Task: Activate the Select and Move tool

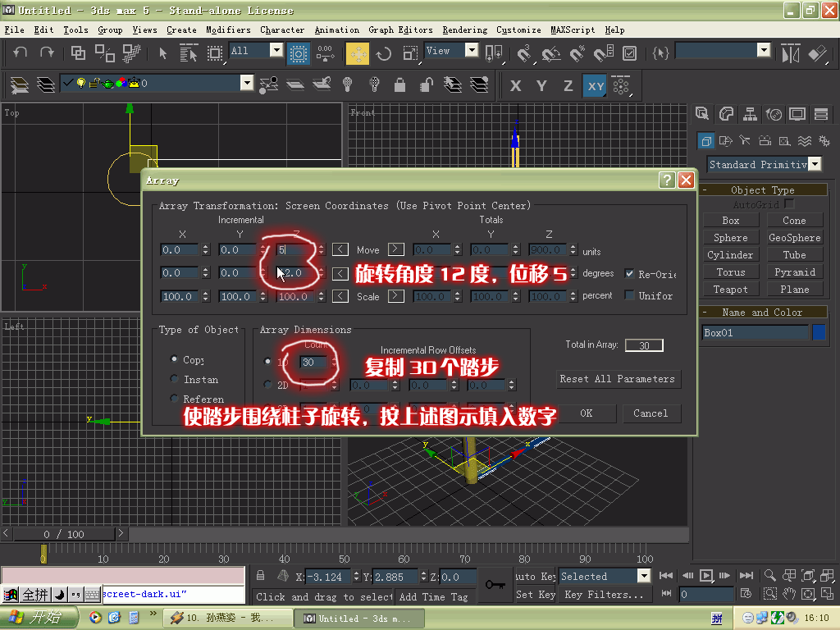Action: click(358, 53)
